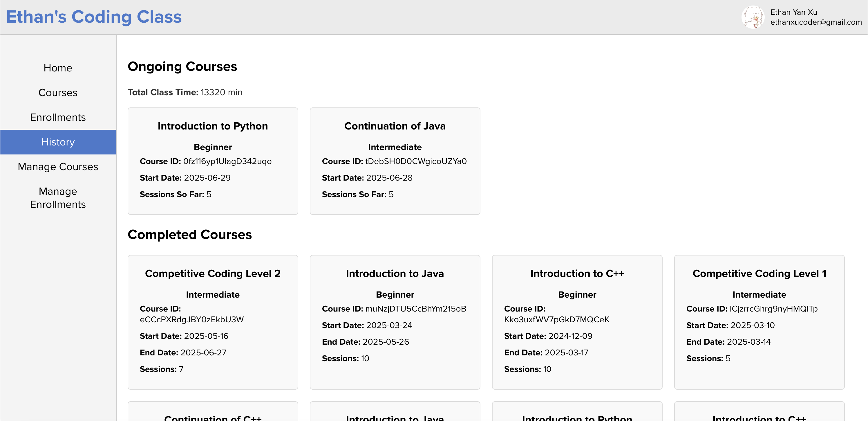This screenshot has width=868, height=421.
Task: Click Sessions: 7 in Competitive Coding Level 2
Action: tap(162, 369)
